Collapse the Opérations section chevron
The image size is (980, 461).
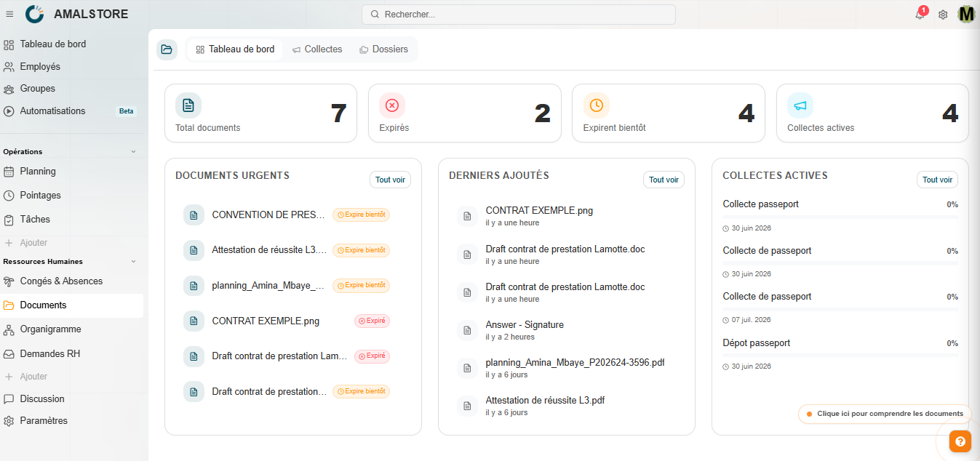133,152
